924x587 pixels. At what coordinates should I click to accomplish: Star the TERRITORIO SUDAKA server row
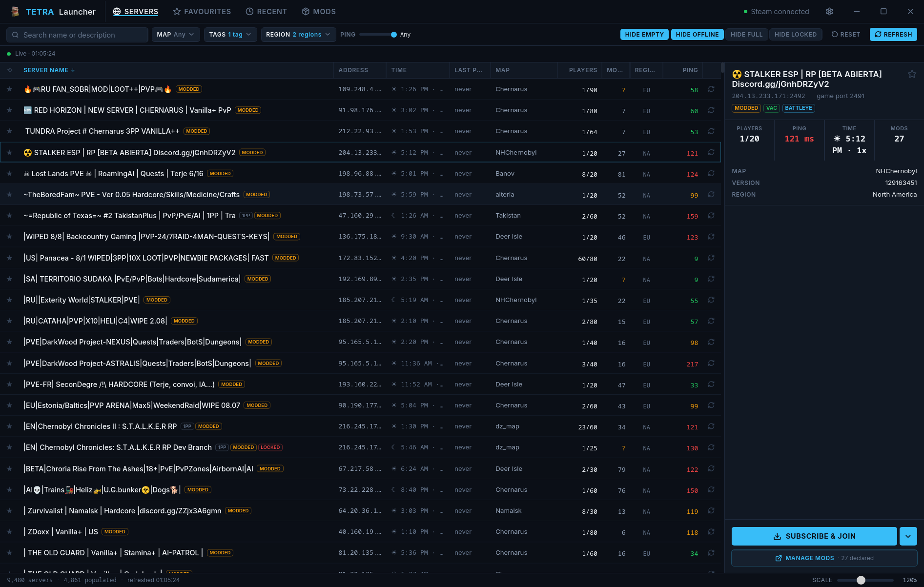click(x=9, y=279)
